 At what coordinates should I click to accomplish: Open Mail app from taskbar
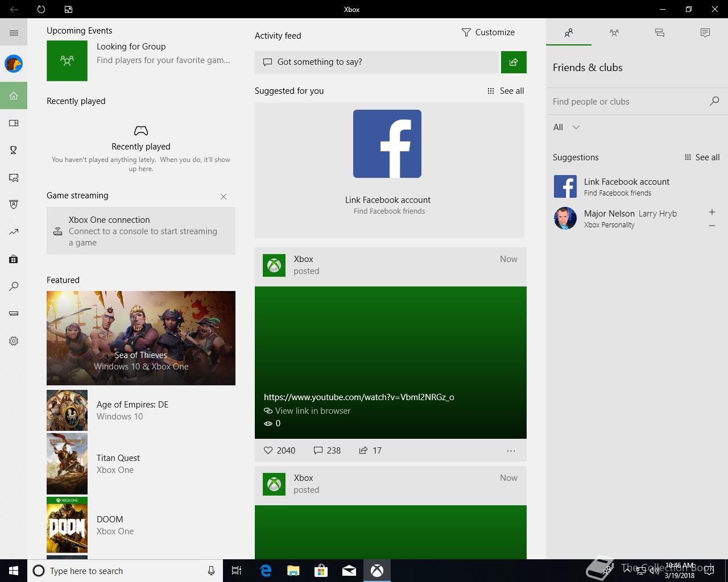click(x=349, y=571)
